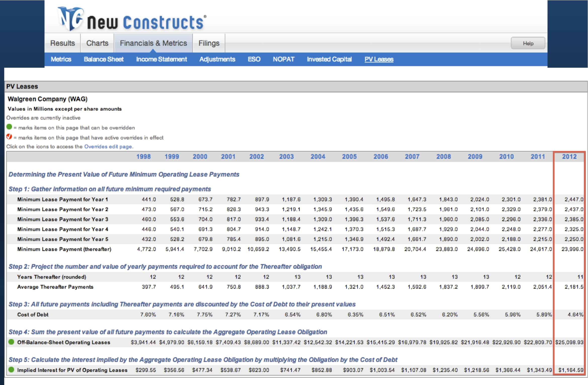This screenshot has height=385, width=588.
Task: Click Average Thereafter Payments label
Action: (55, 287)
